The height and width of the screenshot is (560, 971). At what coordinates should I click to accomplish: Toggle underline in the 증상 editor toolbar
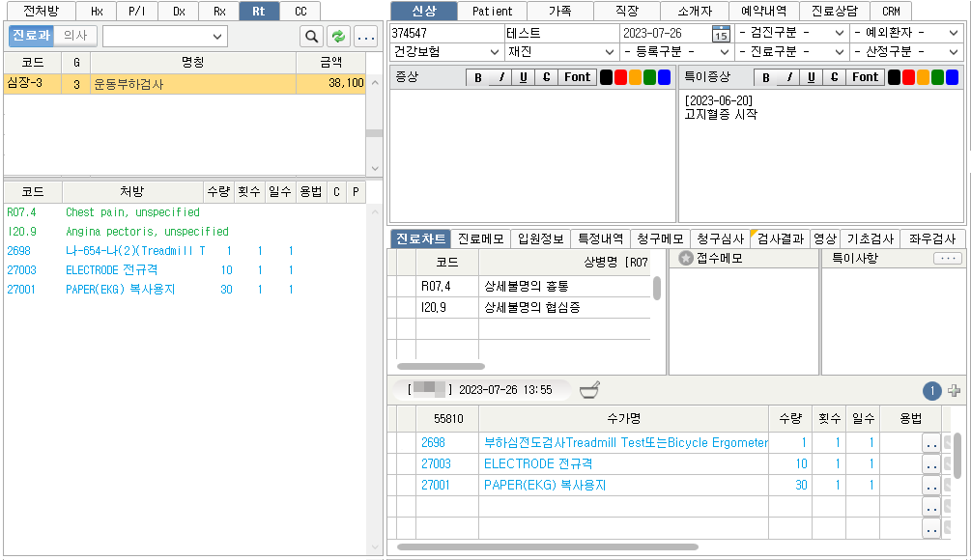(x=524, y=77)
